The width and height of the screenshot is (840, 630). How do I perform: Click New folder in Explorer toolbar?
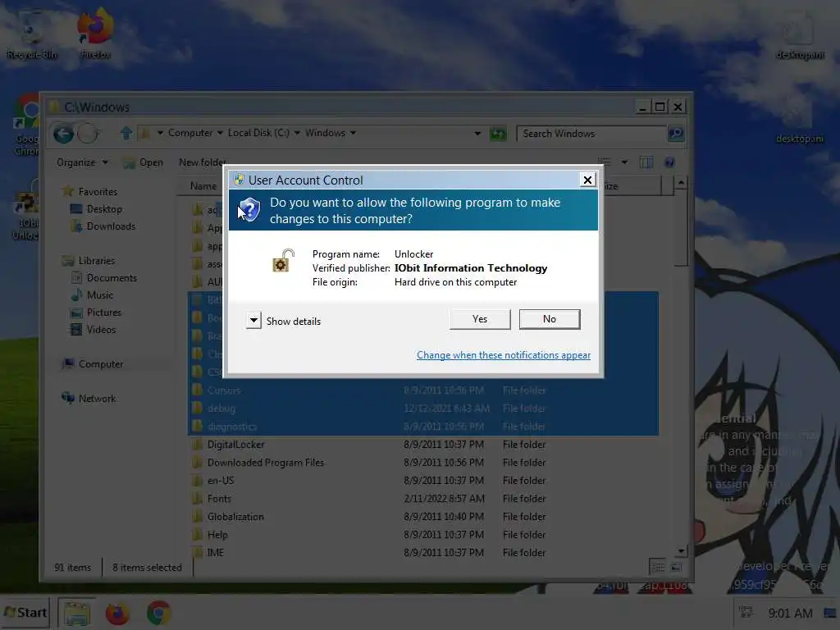pyautogui.click(x=203, y=162)
